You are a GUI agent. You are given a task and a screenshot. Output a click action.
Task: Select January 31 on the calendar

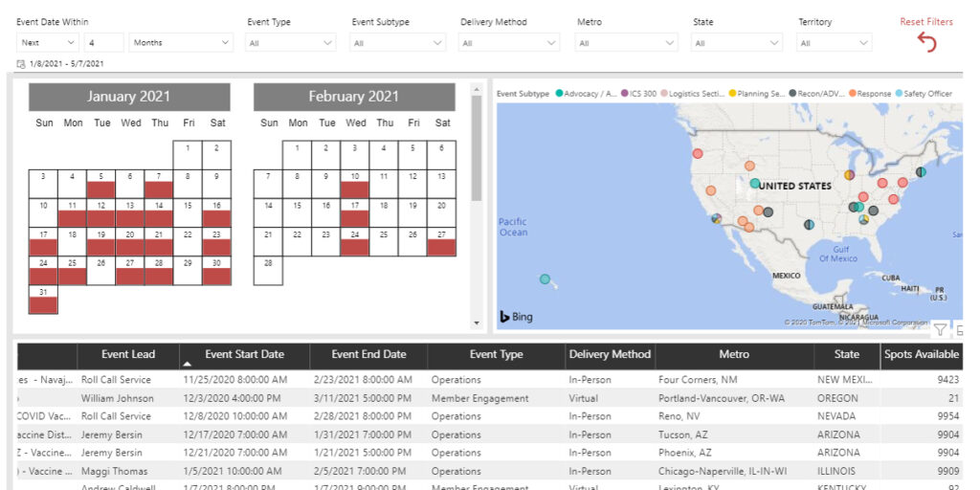tap(44, 299)
